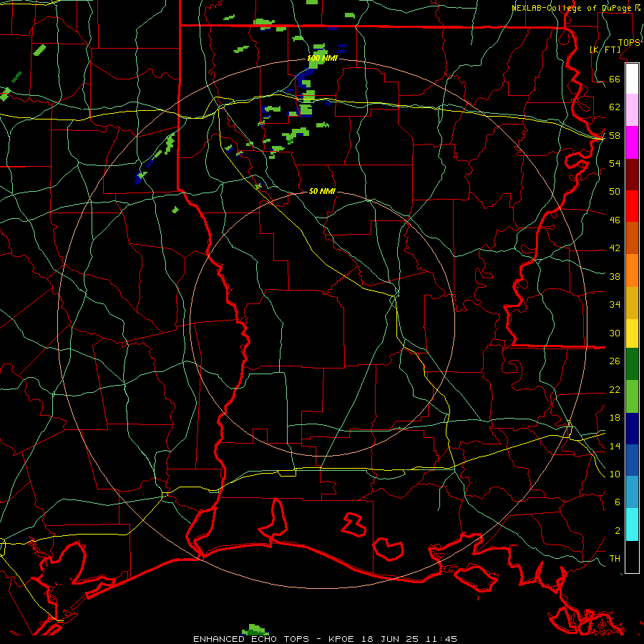
Task: Click the legend value 6
Action: tap(618, 502)
